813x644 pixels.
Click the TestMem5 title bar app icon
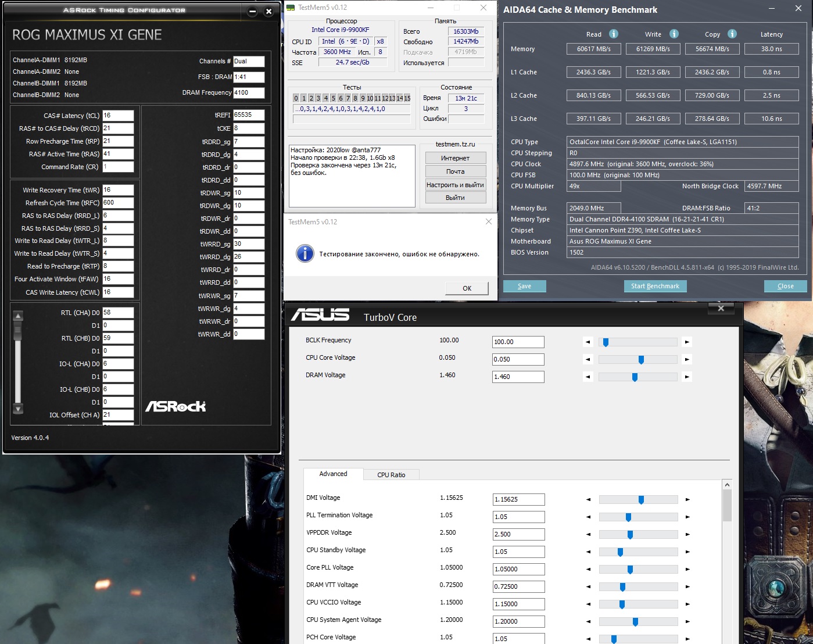291,8
